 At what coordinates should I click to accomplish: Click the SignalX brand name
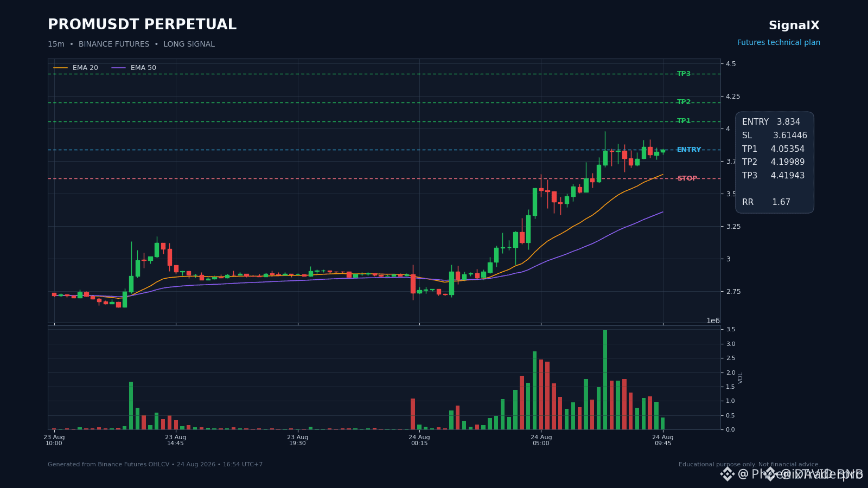(794, 25)
